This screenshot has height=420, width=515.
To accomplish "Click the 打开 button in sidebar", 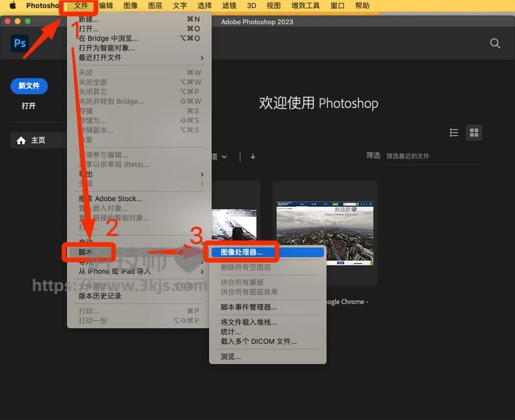I will coord(28,106).
